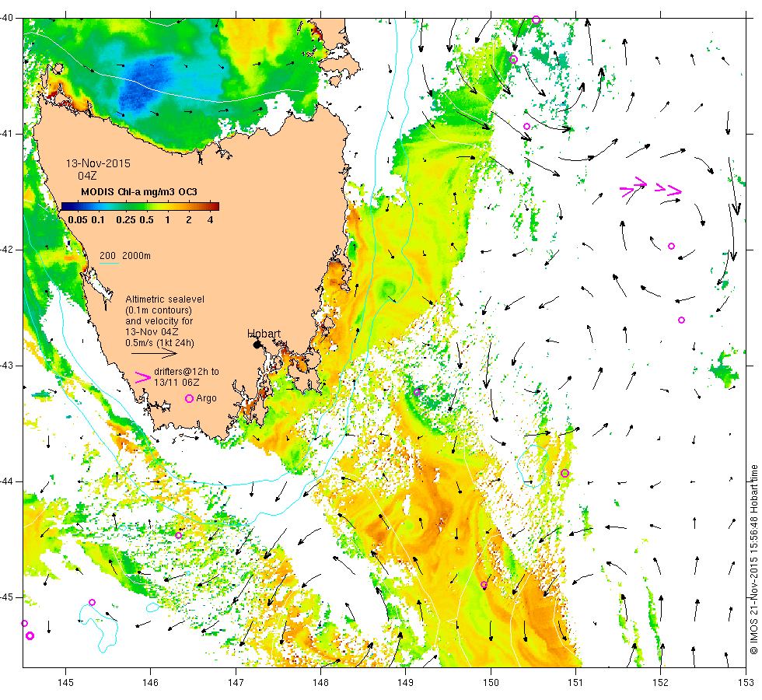
Task: Click the Argo float circle near 150.4E, 41S
Action: (527, 126)
